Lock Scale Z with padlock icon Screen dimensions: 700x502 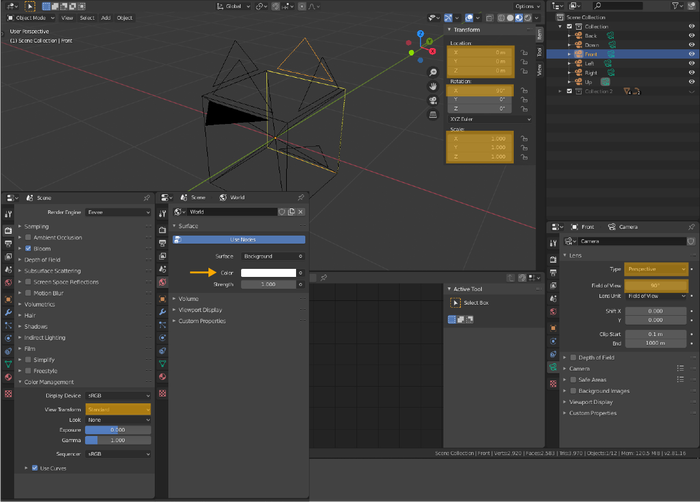(x=524, y=157)
